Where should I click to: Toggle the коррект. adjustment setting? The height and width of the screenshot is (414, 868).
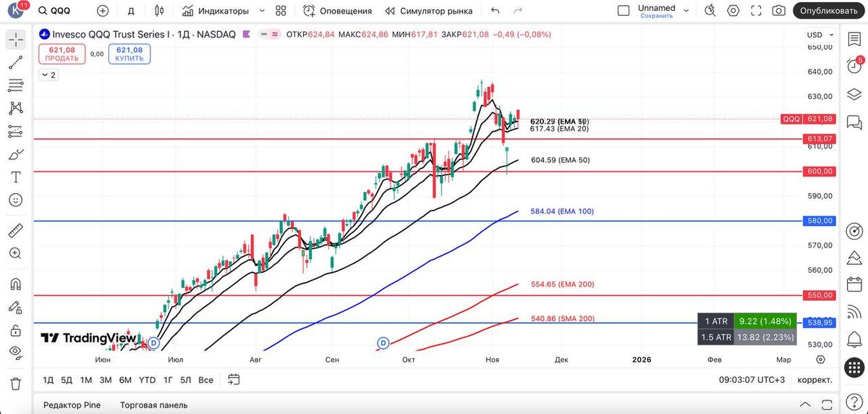point(814,380)
